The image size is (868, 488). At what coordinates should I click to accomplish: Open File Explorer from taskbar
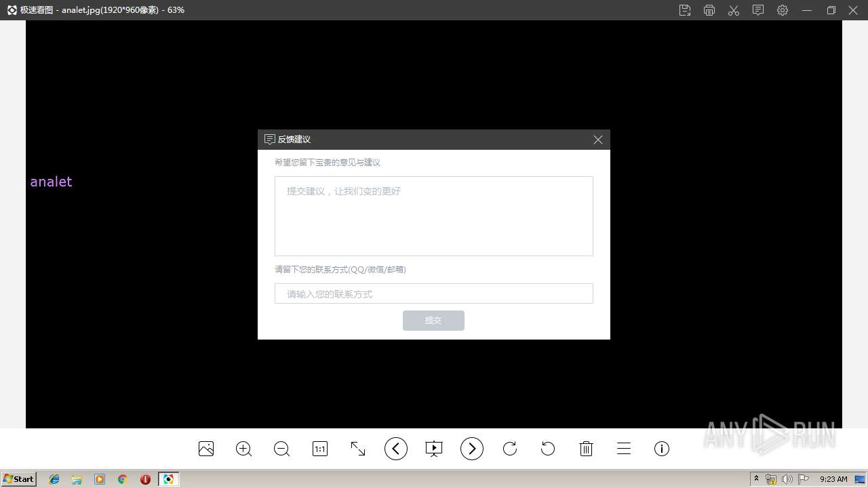(x=77, y=479)
